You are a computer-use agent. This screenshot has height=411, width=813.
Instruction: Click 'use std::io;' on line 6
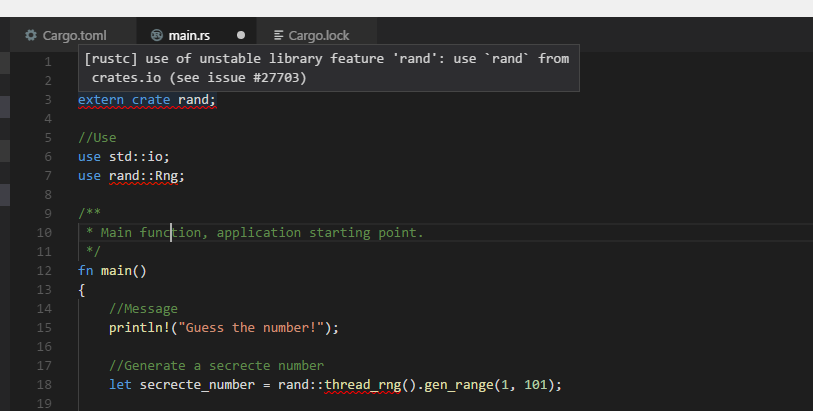tap(123, 157)
